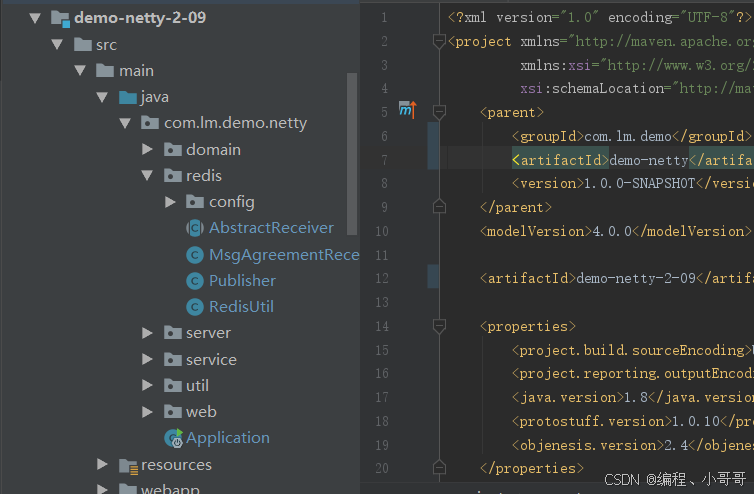The height and width of the screenshot is (494, 754).
Task: Click the 1.0.0-SNAPSHOT version text
Action: click(639, 184)
